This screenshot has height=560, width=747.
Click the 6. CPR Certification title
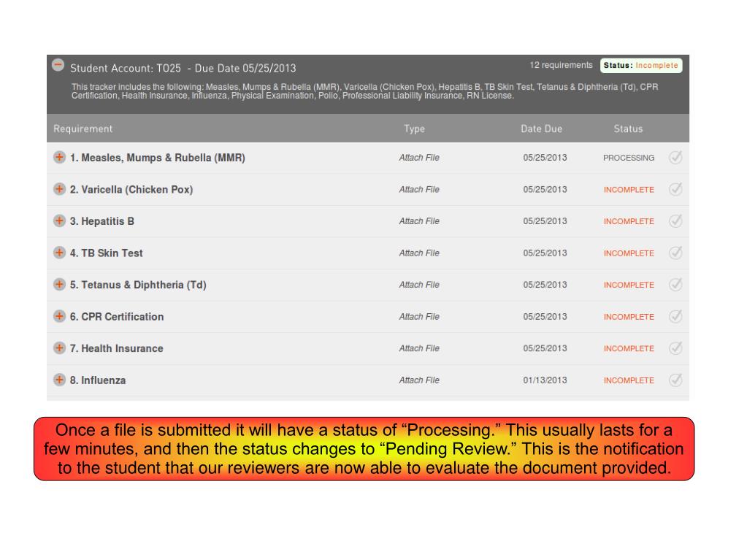click(117, 317)
